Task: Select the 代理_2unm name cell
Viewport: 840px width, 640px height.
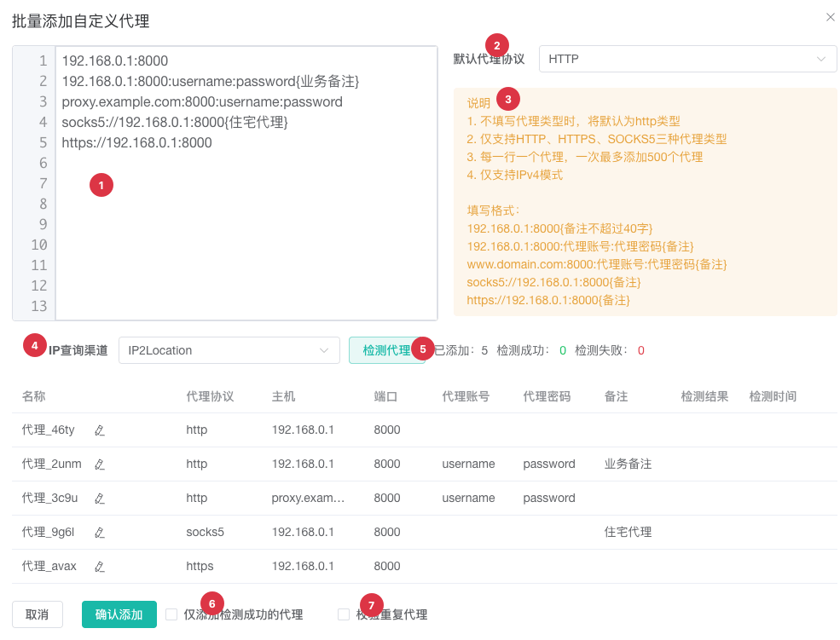Action: click(x=51, y=464)
